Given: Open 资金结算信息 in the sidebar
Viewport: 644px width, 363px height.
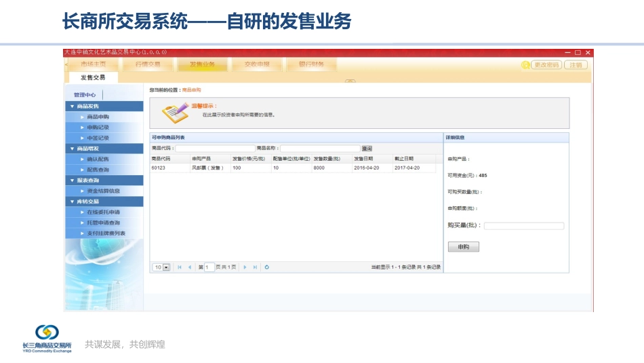Looking at the screenshot, I should 104,191.
